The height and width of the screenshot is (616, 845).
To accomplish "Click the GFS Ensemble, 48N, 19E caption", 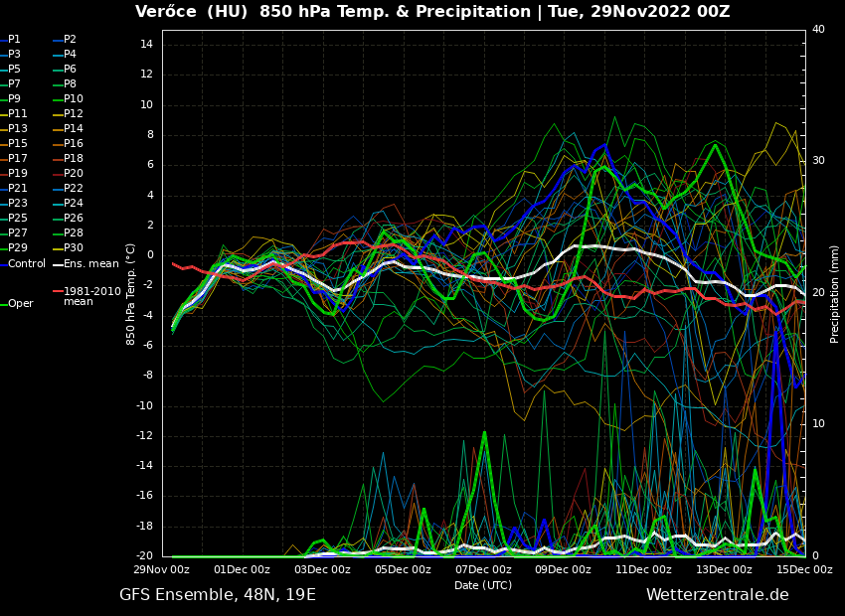I will (x=218, y=595).
